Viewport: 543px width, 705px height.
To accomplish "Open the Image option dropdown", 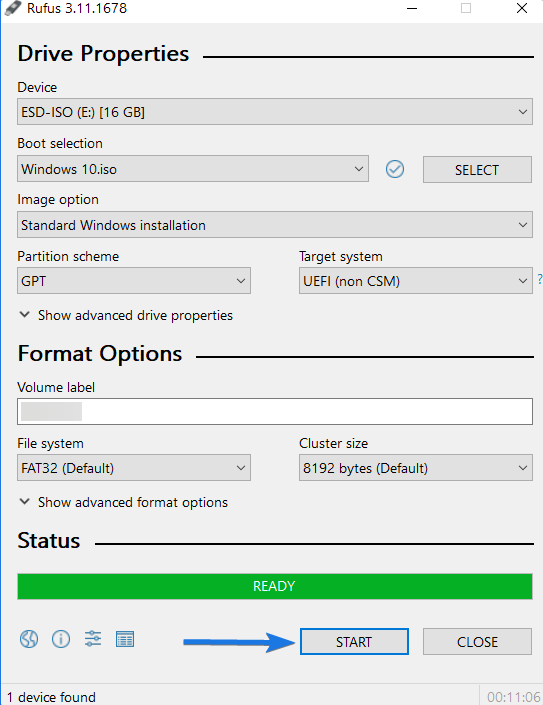I will pyautogui.click(x=275, y=225).
